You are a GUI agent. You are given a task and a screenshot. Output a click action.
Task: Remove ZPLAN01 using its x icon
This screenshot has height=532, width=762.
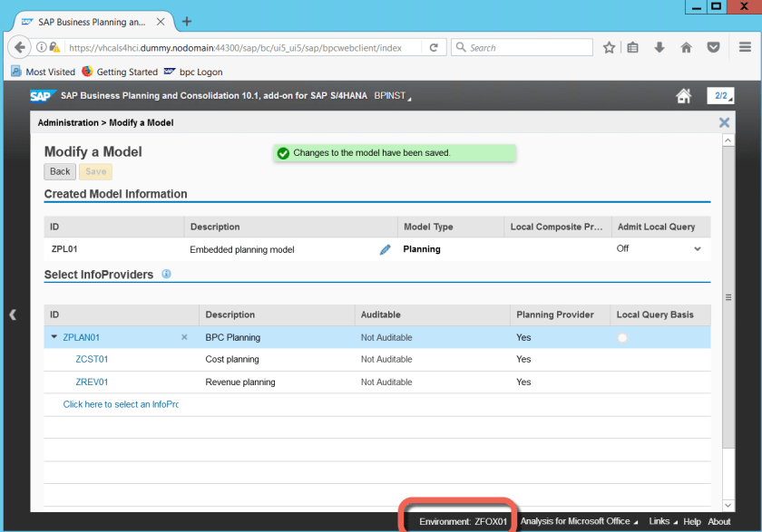tap(184, 337)
